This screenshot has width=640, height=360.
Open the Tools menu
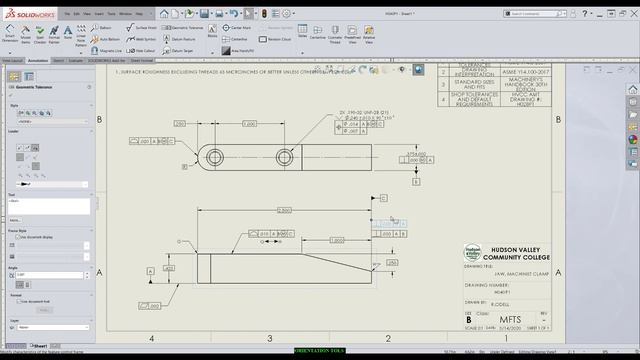click(x=111, y=13)
